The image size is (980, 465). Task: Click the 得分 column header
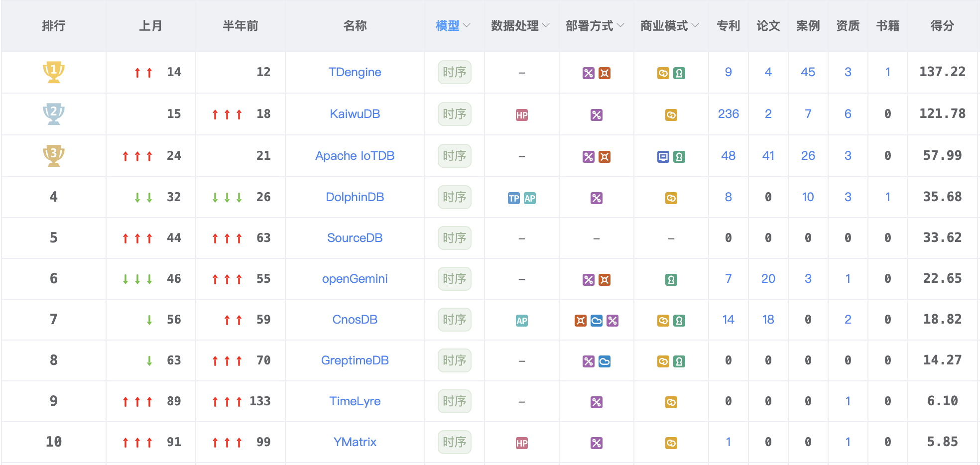tap(943, 26)
